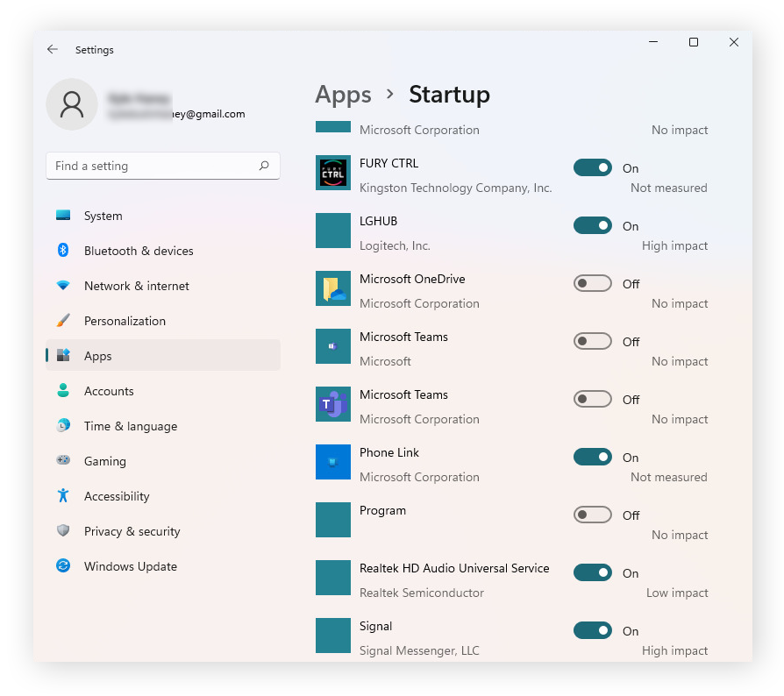Enable Microsoft OneDrive at startup
Image resolution: width=784 pixels, height=696 pixels.
point(593,283)
